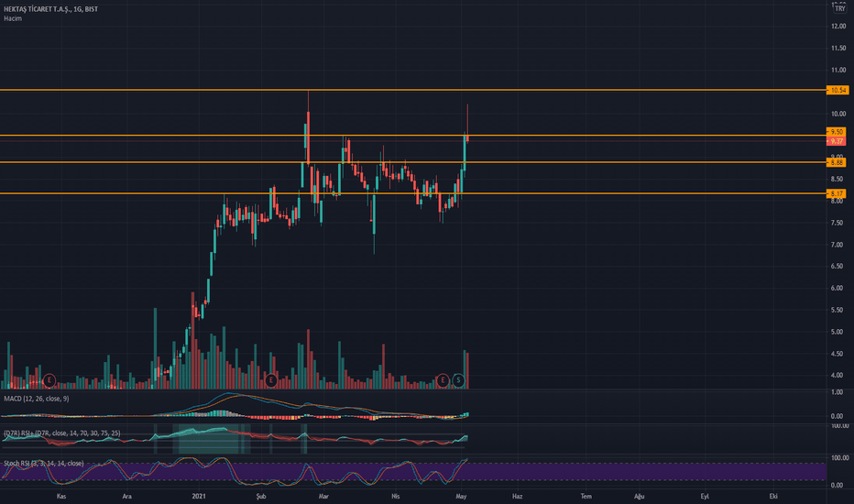The image size is (854, 504).
Task: Click the Tem label on time axis
Action: click(586, 497)
